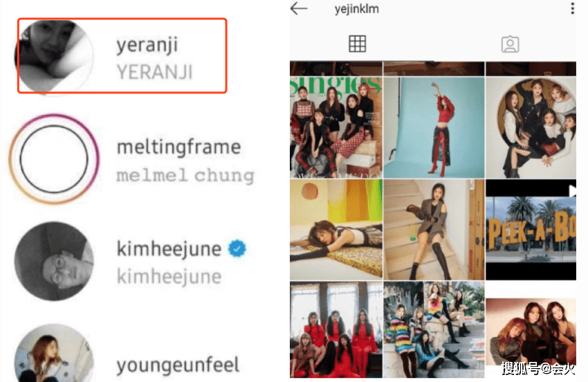The width and height of the screenshot is (588, 382).
Task: Select the kimheejune account name
Action: pyautogui.click(x=169, y=249)
